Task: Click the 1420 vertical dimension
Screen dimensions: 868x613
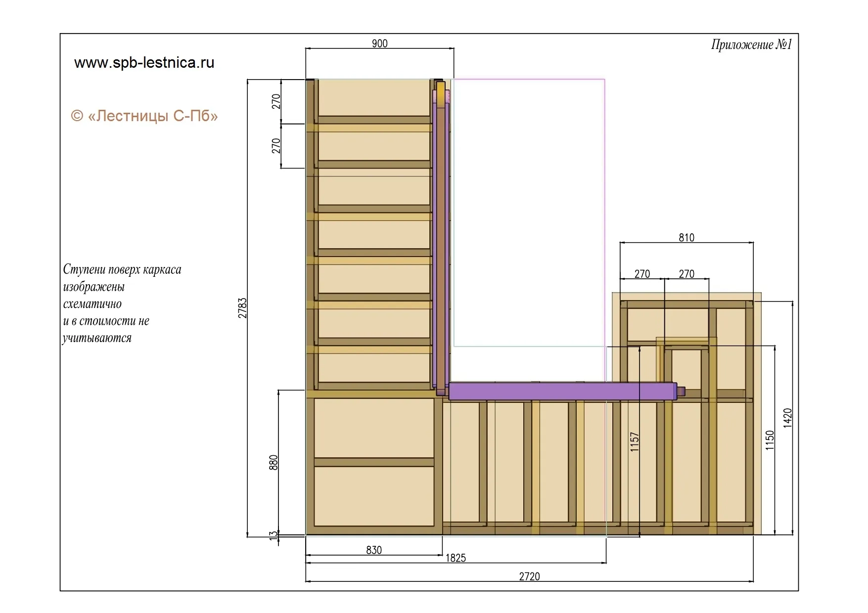Action: tap(788, 418)
